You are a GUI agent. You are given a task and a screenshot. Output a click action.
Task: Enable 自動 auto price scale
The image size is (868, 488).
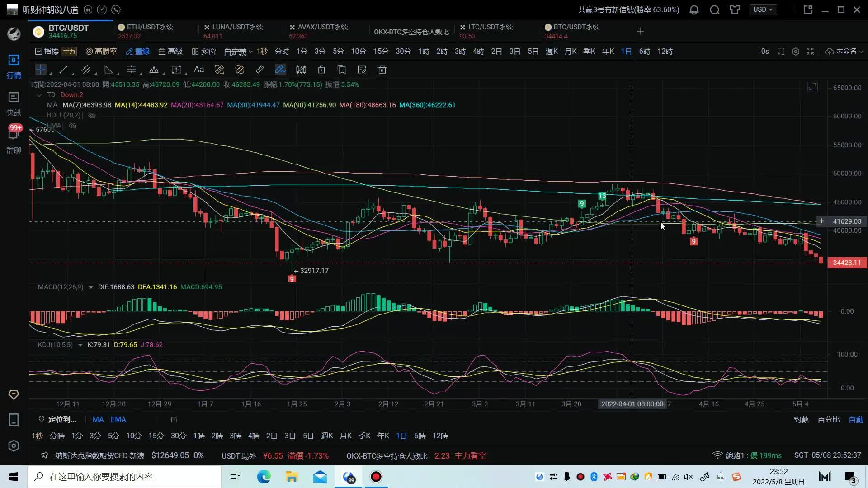[x=856, y=419]
